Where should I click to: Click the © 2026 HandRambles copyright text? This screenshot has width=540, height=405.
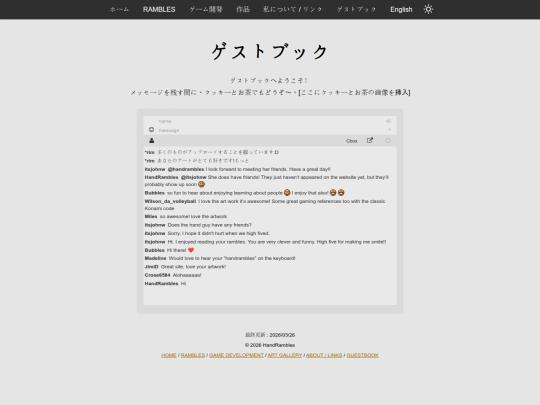point(270,345)
